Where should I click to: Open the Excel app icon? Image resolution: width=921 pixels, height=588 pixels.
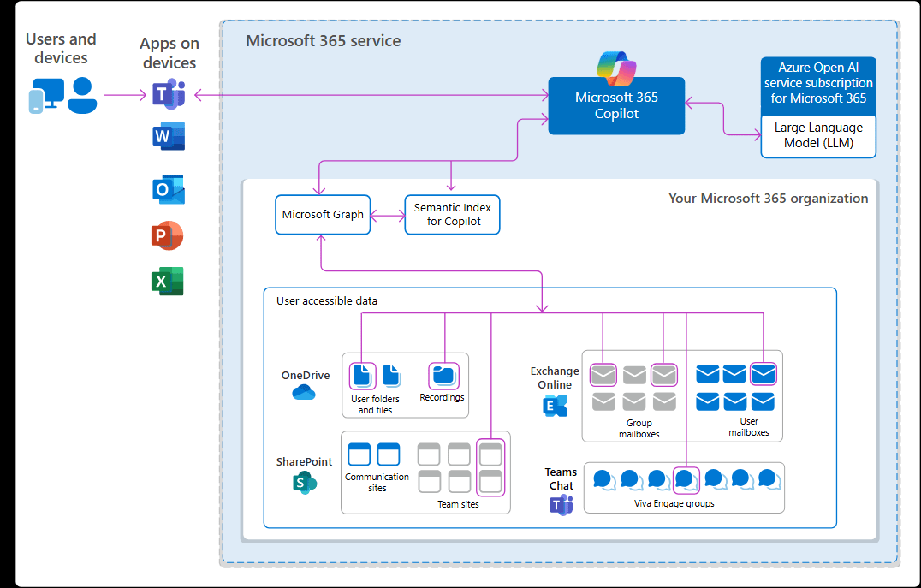168,281
